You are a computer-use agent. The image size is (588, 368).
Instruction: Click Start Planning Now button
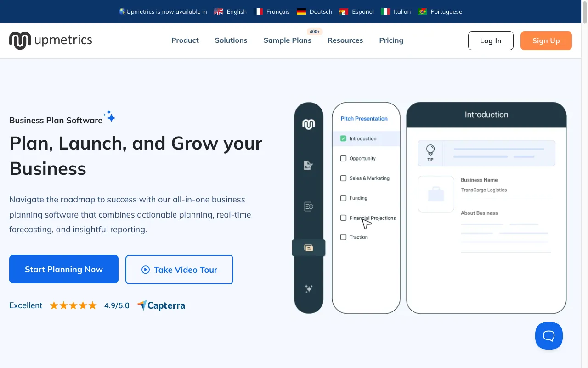click(x=64, y=269)
